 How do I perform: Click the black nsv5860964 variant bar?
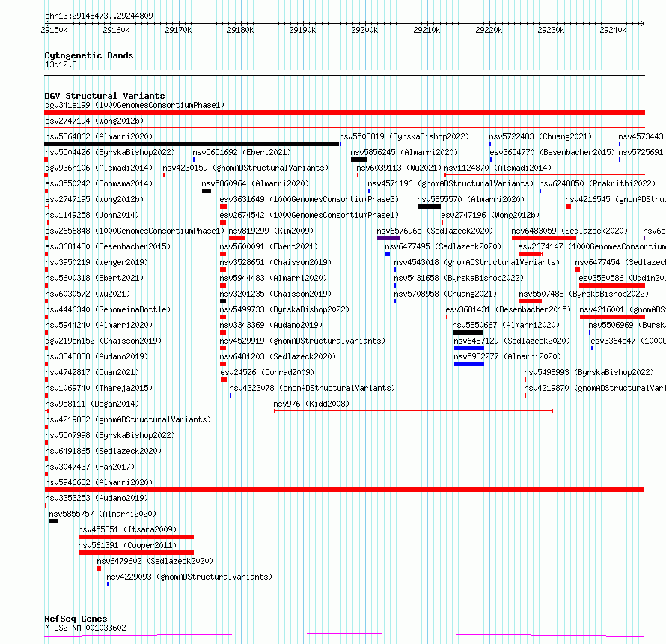(207, 191)
